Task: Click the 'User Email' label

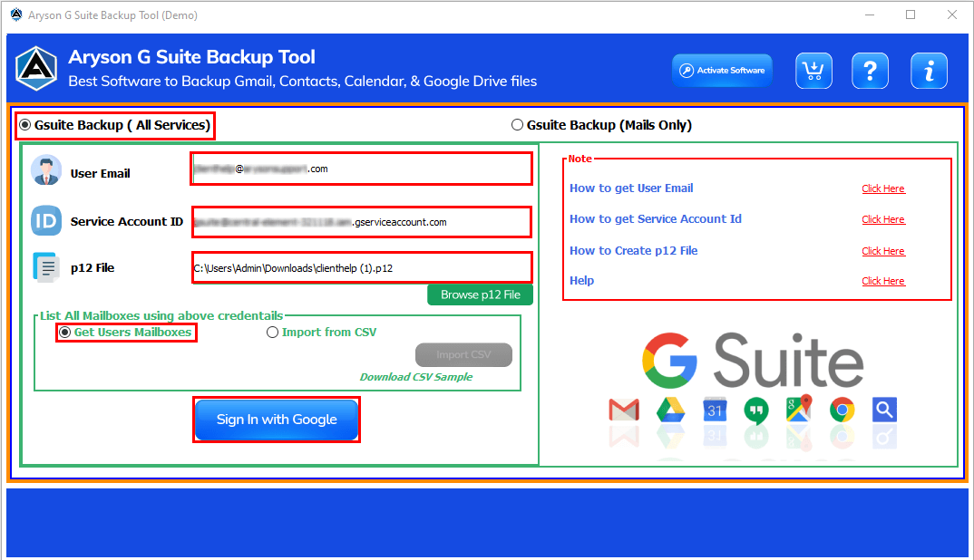Action: [x=100, y=173]
